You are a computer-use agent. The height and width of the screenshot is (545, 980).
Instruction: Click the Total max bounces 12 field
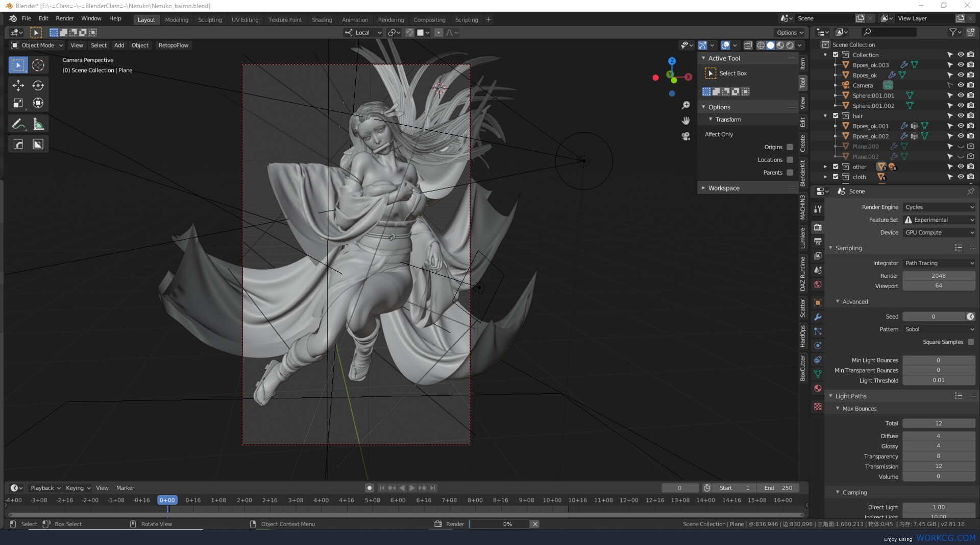939,423
